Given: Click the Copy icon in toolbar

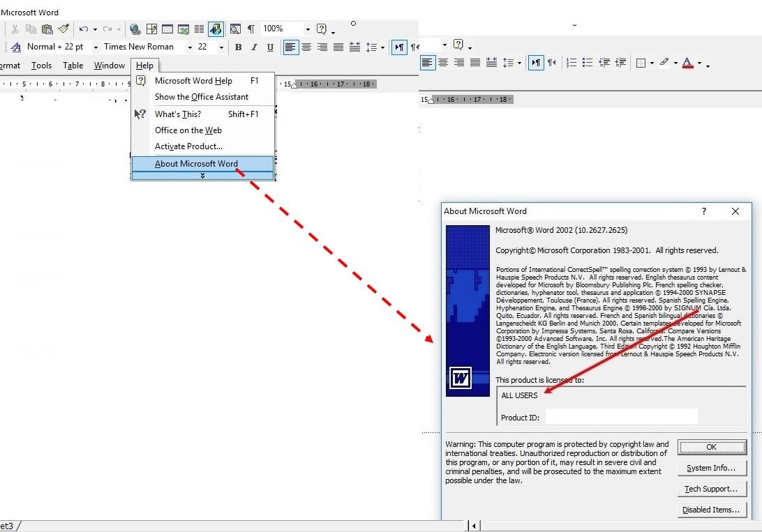Looking at the screenshot, I should (x=31, y=29).
